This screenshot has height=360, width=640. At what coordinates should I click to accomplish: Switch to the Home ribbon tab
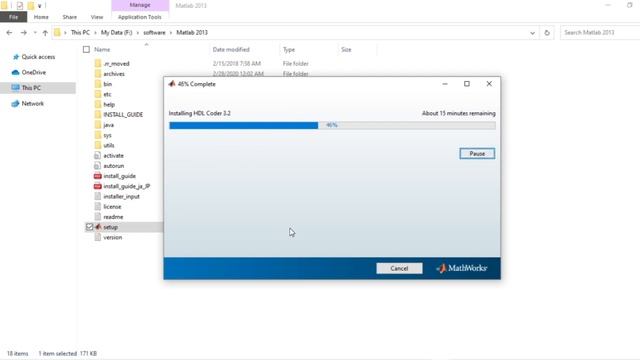click(41, 17)
